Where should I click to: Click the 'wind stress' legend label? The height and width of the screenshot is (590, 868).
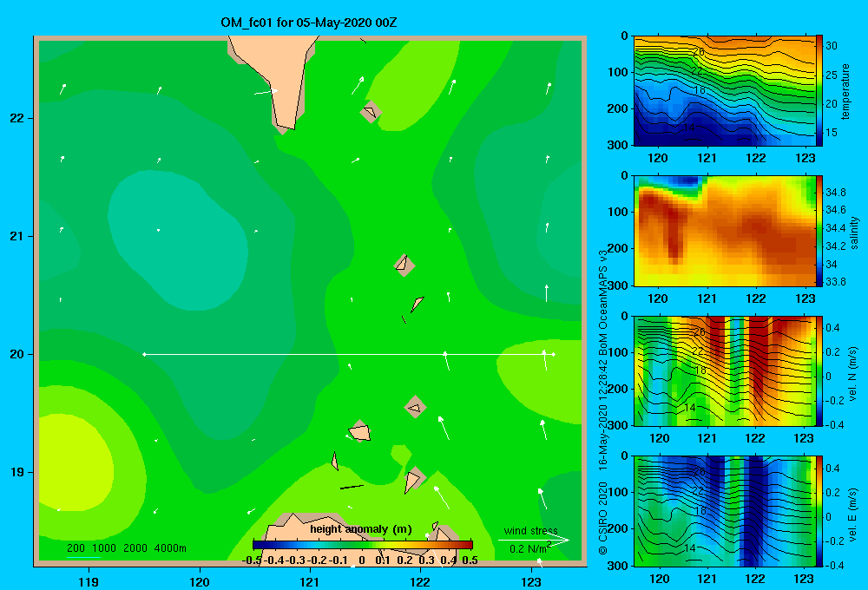[x=530, y=530]
